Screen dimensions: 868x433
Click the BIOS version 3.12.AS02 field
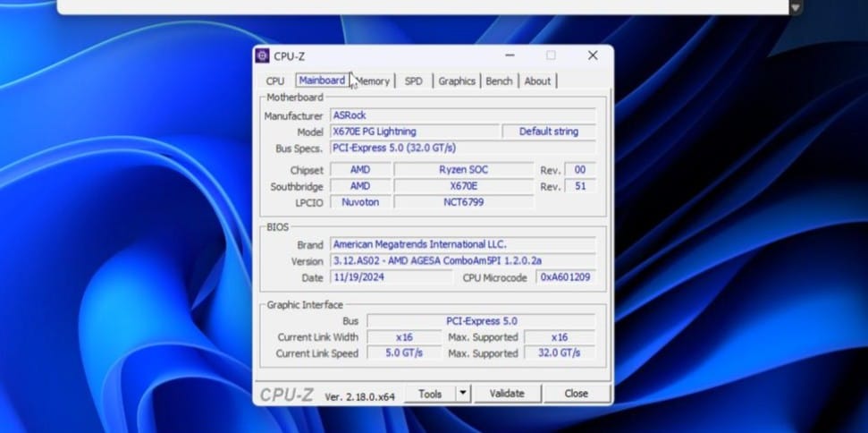463,261
